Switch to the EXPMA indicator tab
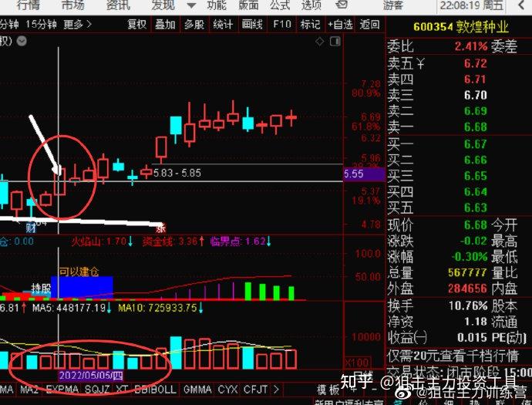 tap(62, 390)
